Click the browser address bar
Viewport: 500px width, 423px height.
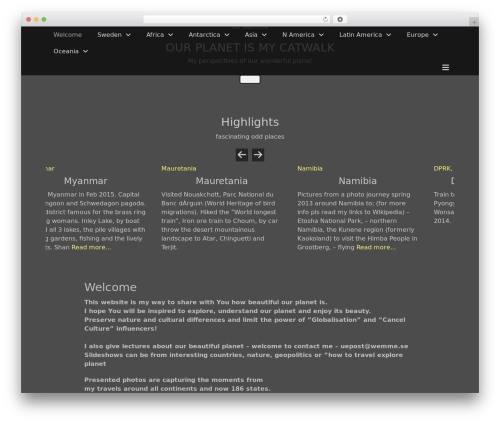point(233,19)
